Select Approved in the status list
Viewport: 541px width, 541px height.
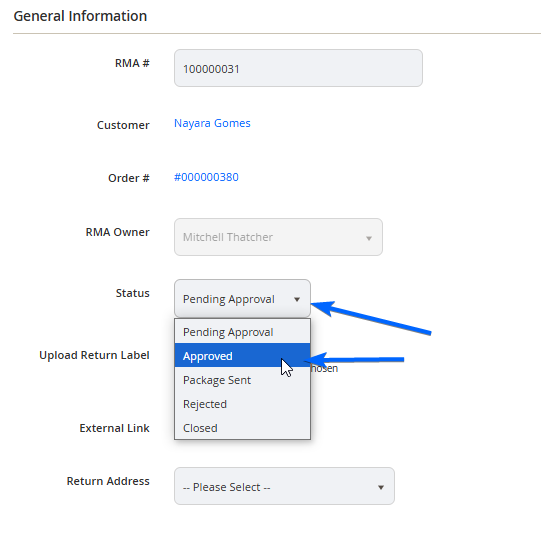tap(242, 356)
